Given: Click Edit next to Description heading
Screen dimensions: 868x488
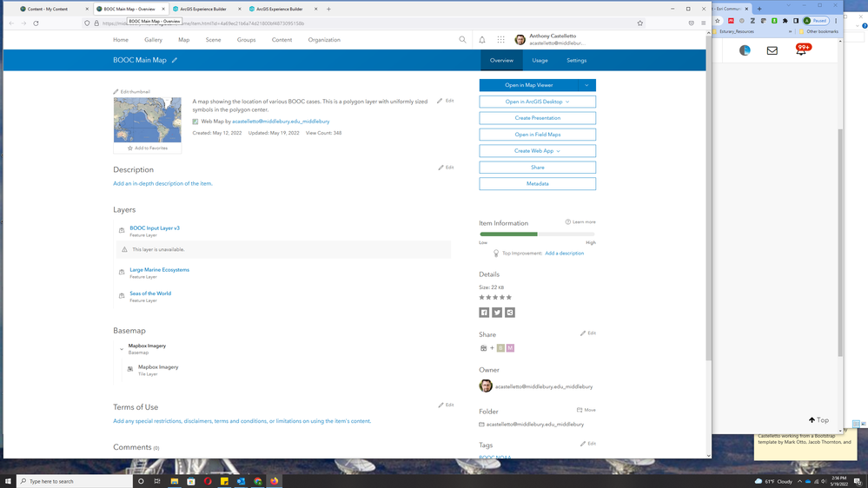Looking at the screenshot, I should (447, 167).
